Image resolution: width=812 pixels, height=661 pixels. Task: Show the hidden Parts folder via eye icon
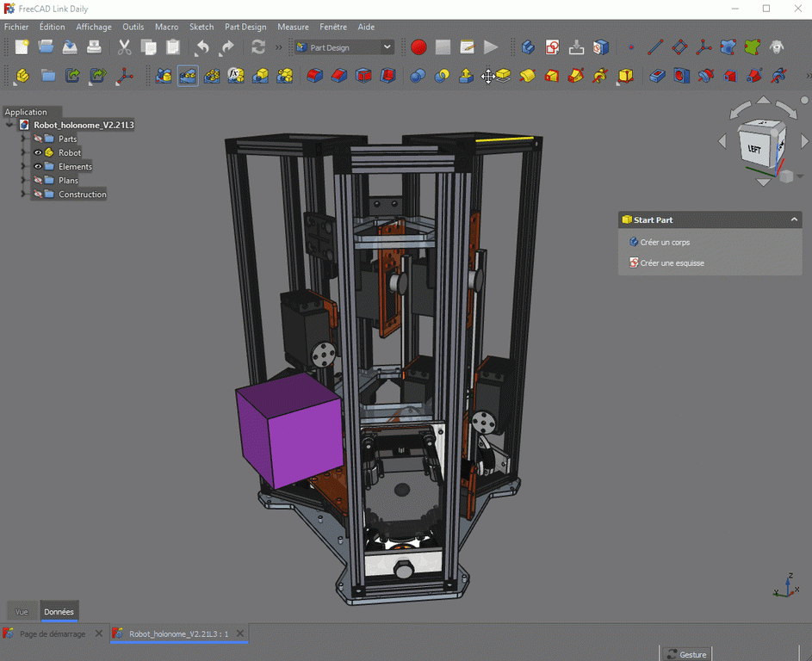coord(38,139)
